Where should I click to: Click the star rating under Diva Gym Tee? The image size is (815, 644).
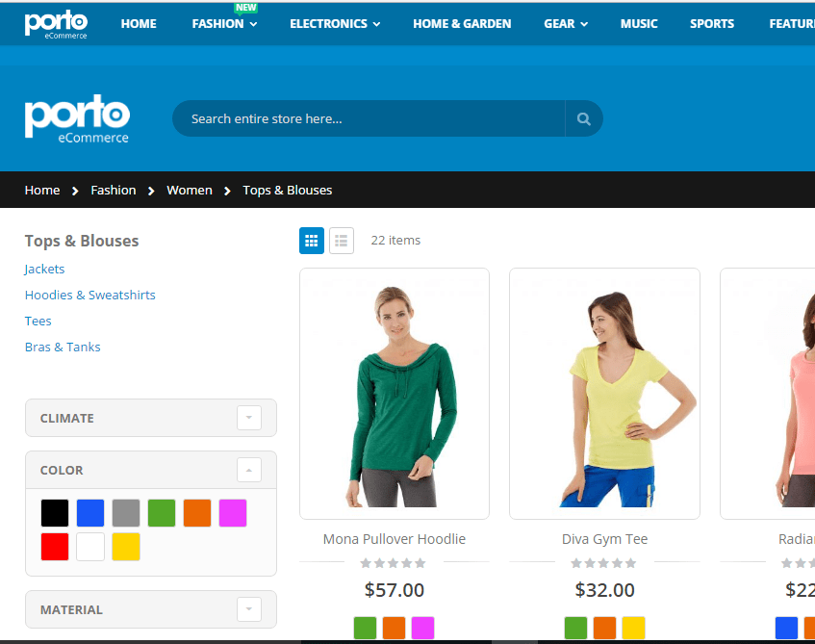tap(604, 563)
